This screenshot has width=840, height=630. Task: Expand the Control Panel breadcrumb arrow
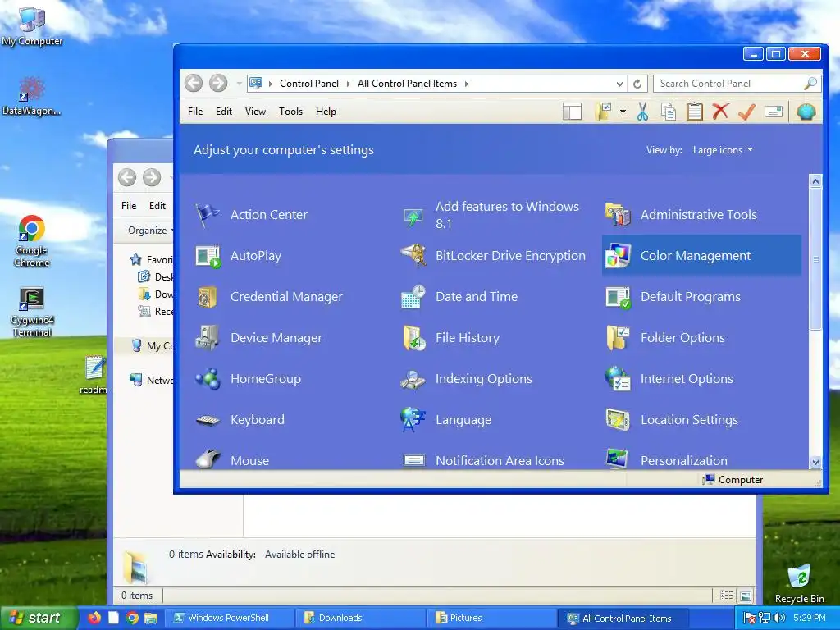click(348, 84)
